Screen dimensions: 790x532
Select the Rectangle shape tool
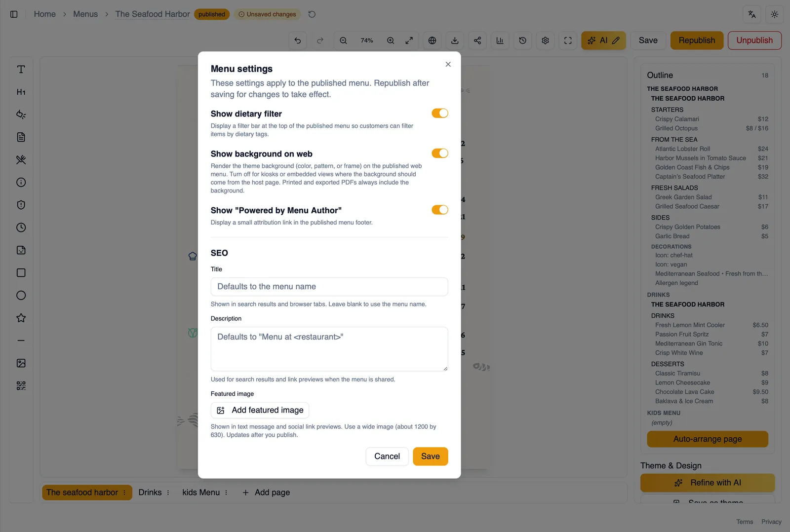point(21,273)
